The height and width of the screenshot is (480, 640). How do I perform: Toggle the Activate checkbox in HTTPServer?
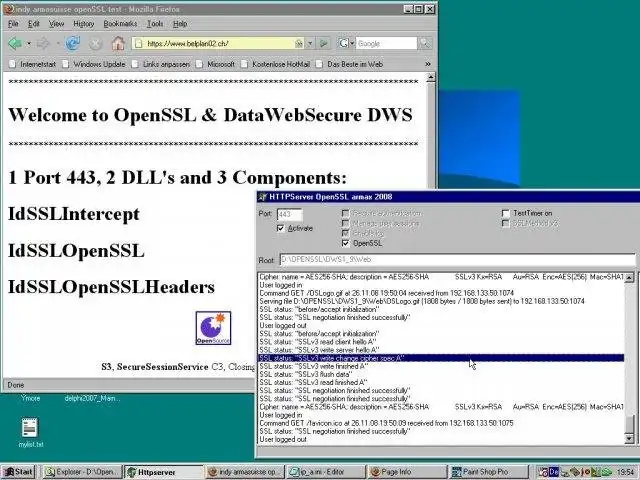click(280, 228)
